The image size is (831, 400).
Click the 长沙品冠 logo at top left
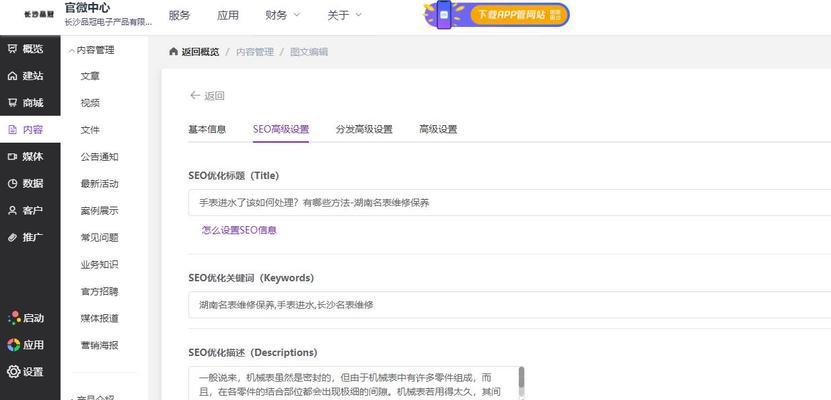click(39, 15)
